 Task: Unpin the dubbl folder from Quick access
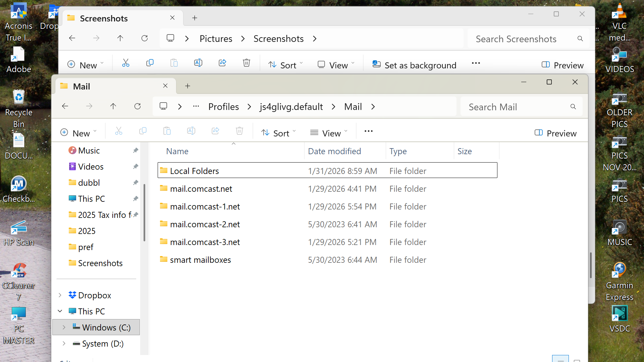click(x=136, y=183)
